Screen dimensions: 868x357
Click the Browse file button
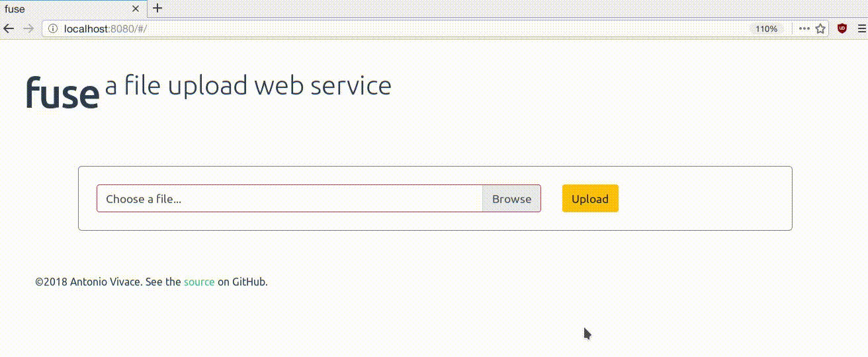(511, 199)
